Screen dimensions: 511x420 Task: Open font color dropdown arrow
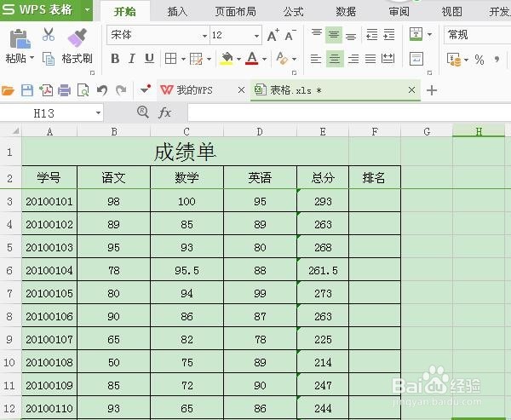[264, 60]
